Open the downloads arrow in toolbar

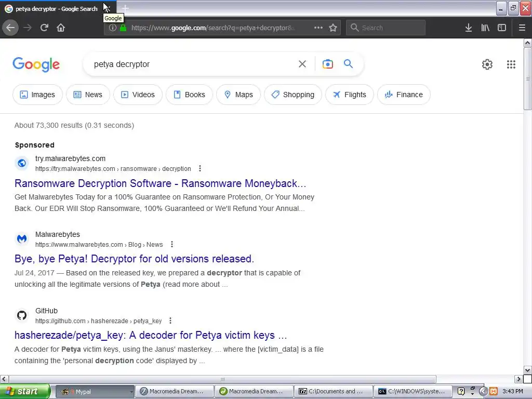tap(469, 28)
